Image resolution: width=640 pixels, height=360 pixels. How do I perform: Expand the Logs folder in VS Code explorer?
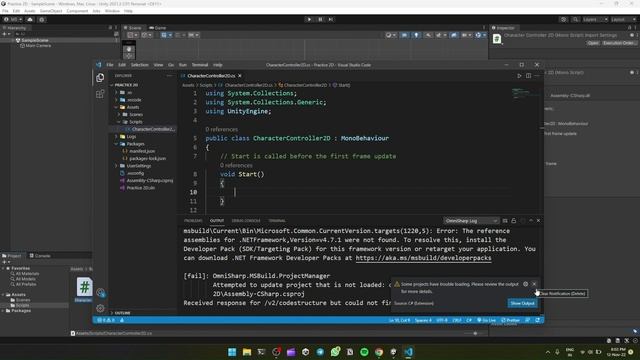pos(131,136)
